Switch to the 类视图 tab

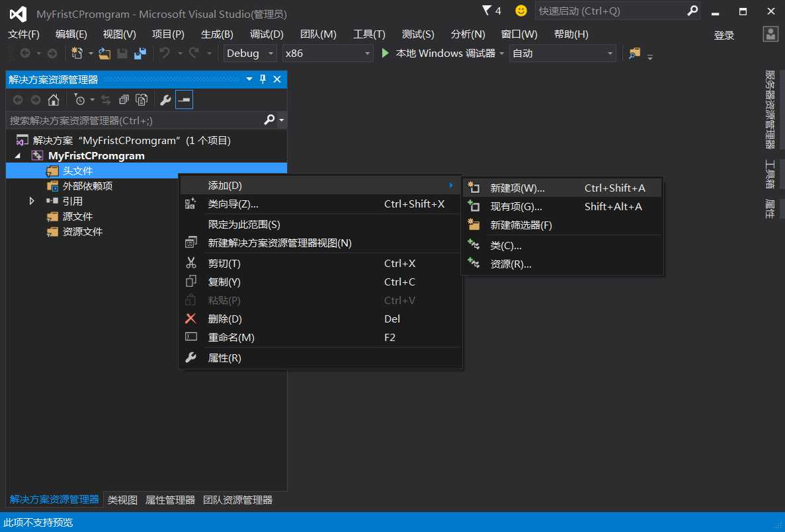(x=122, y=500)
